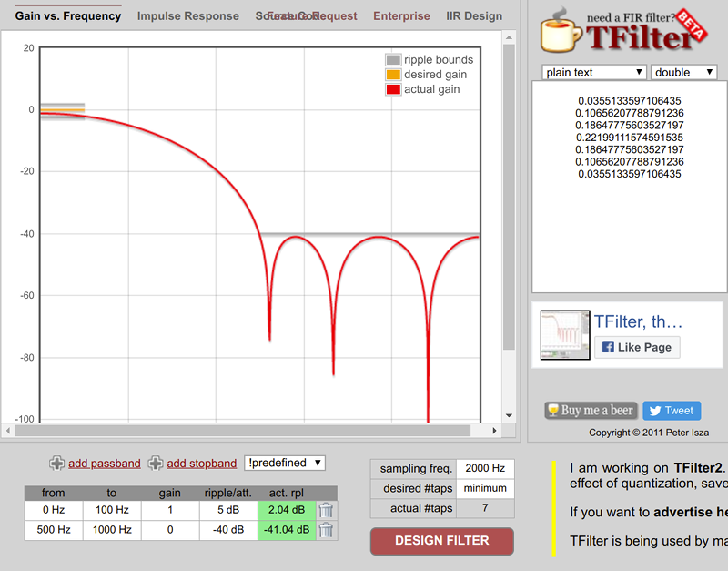Viewport: 728px width, 571px height.
Task: Open the plain text output format dropdown
Action: 593,72
